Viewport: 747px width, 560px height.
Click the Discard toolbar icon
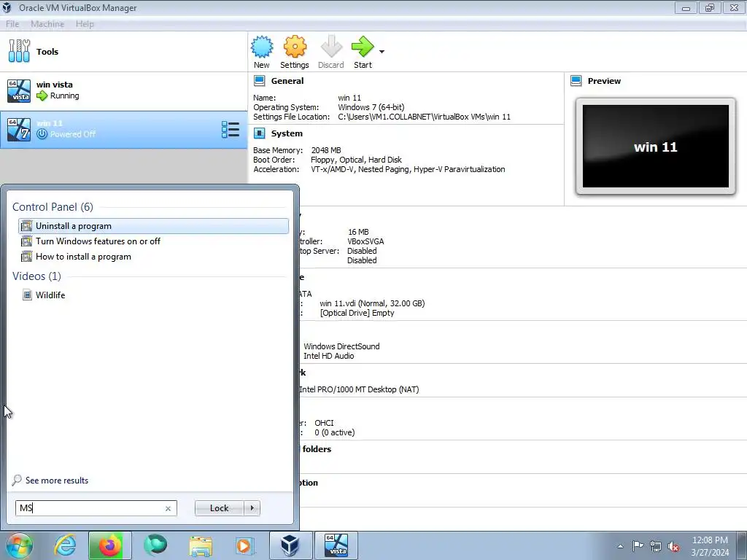[331, 47]
